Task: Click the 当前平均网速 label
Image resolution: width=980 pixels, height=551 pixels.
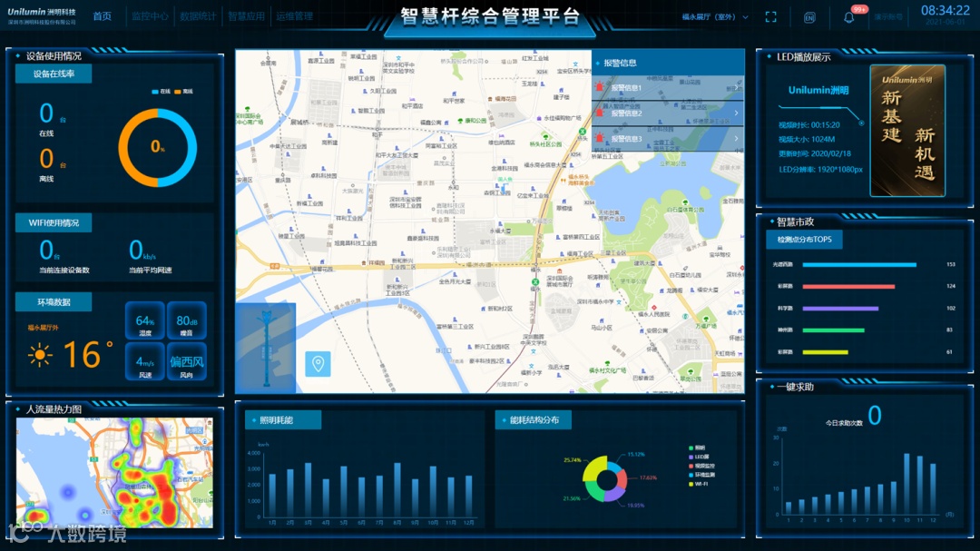Action: point(150,271)
